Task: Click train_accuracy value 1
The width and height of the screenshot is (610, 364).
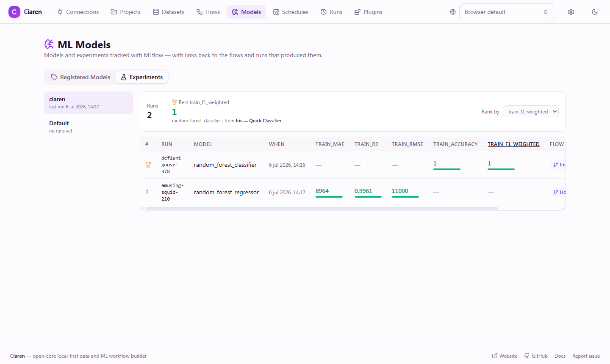Action: pyautogui.click(x=435, y=163)
